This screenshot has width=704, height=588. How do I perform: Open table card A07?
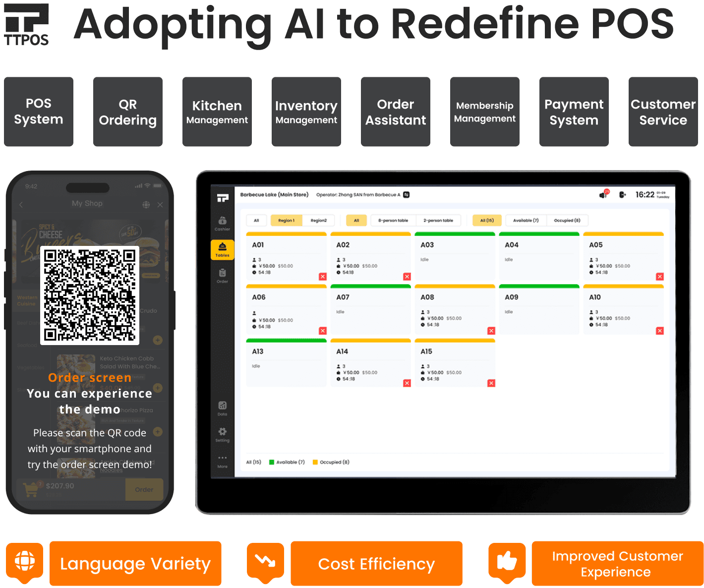(370, 310)
